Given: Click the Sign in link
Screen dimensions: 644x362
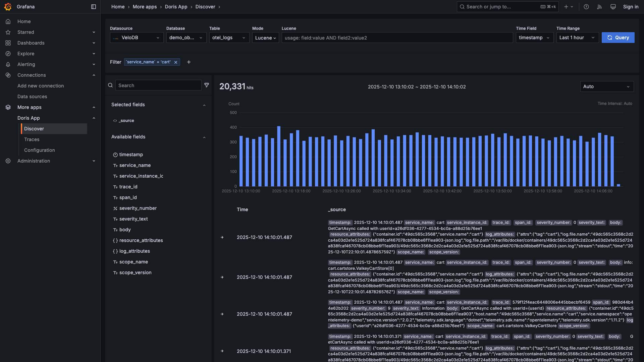Looking at the screenshot, I should point(631,7).
